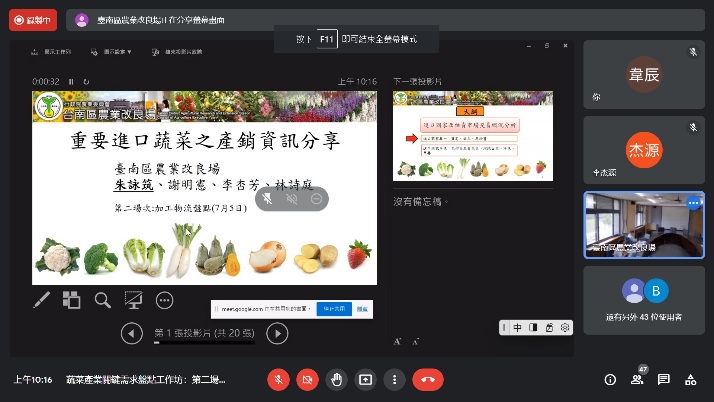Open meeting details info icon
This screenshot has height=402, width=714.
(610, 380)
